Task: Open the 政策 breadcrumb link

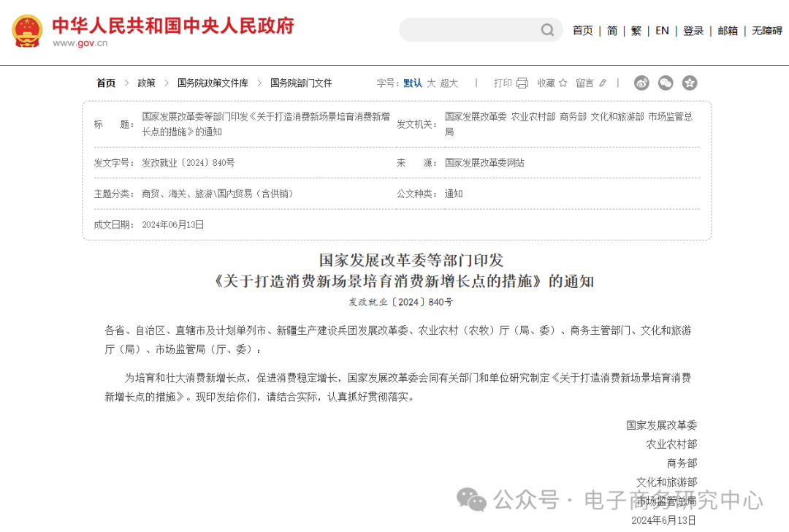Action: click(146, 83)
